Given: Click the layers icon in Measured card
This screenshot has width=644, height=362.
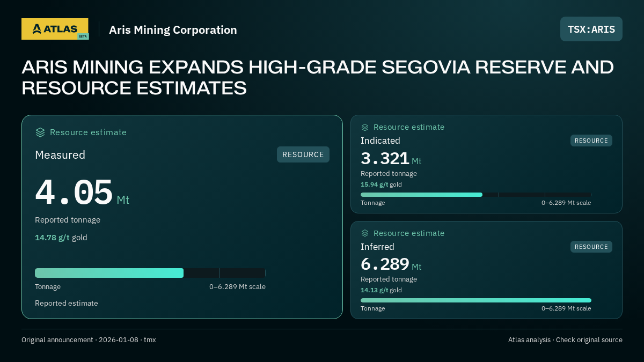Looking at the screenshot, I should pos(40,132).
